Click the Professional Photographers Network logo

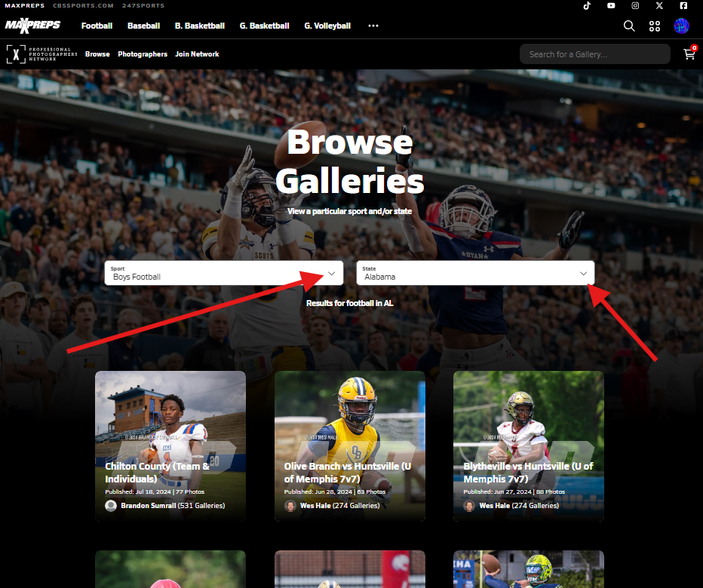click(41, 54)
